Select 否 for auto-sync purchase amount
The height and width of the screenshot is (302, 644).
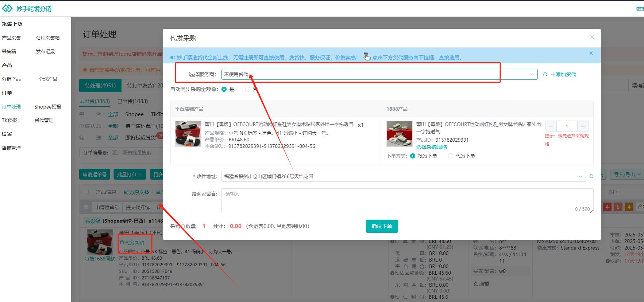248,89
